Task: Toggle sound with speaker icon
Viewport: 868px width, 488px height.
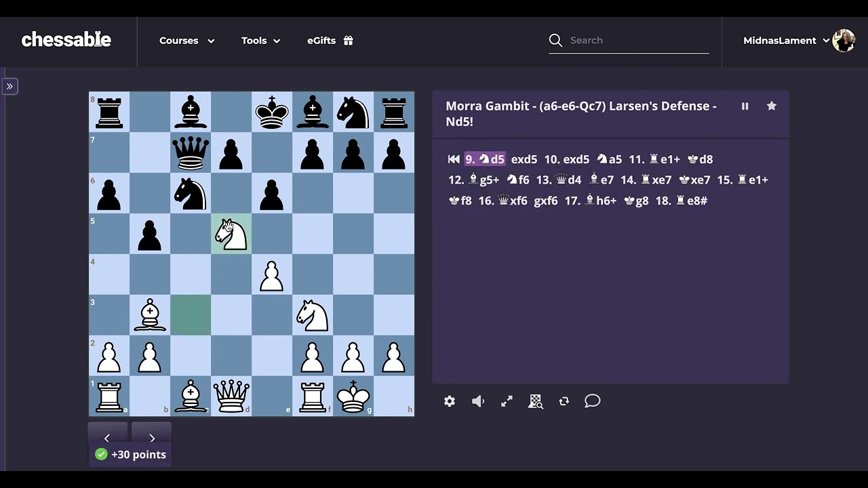Action: [x=478, y=401]
